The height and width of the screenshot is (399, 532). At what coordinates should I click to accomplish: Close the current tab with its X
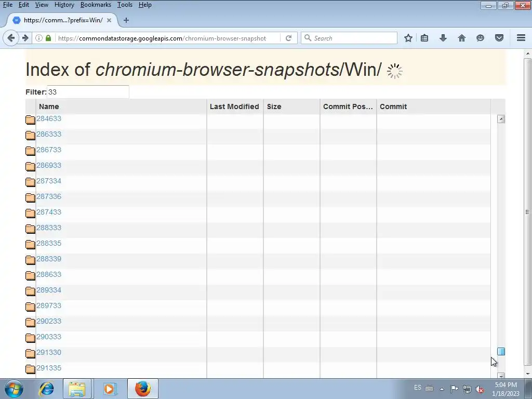coord(109,20)
